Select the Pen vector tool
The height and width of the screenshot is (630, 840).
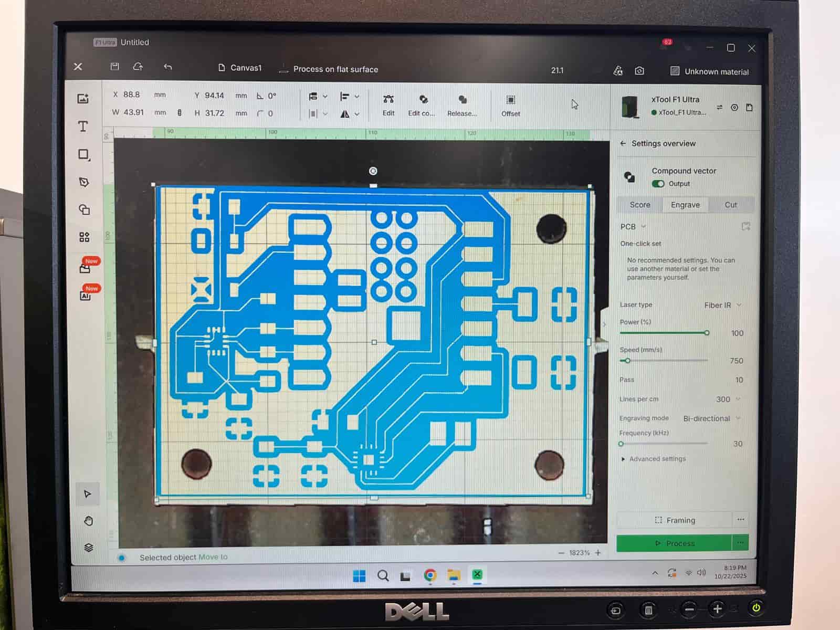tap(83, 182)
